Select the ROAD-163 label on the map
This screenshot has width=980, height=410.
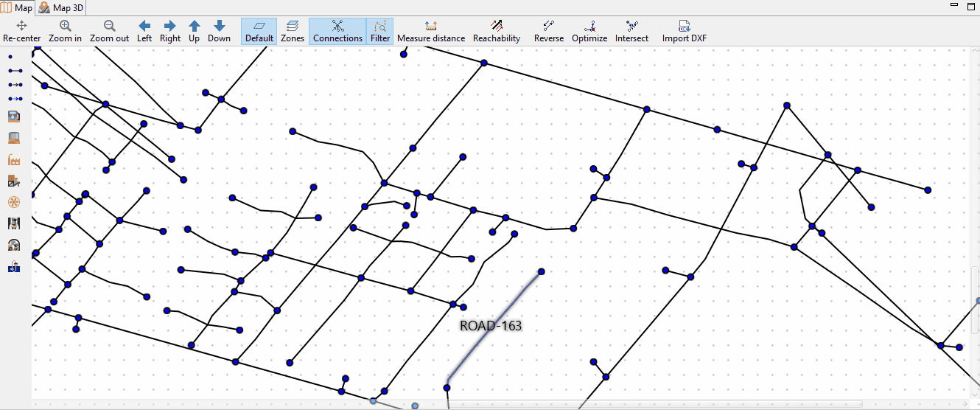[491, 325]
